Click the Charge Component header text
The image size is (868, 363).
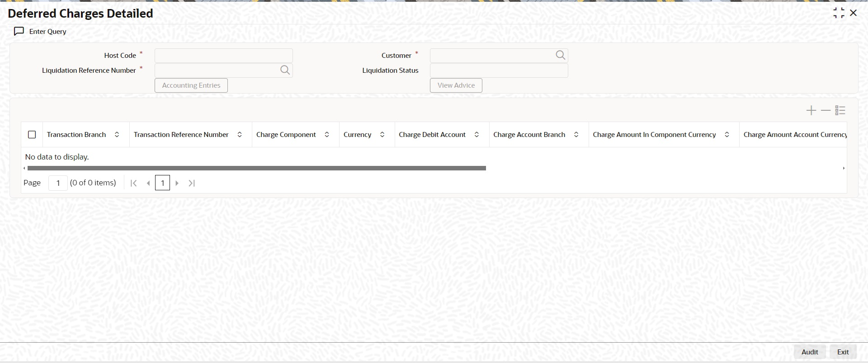(x=286, y=135)
